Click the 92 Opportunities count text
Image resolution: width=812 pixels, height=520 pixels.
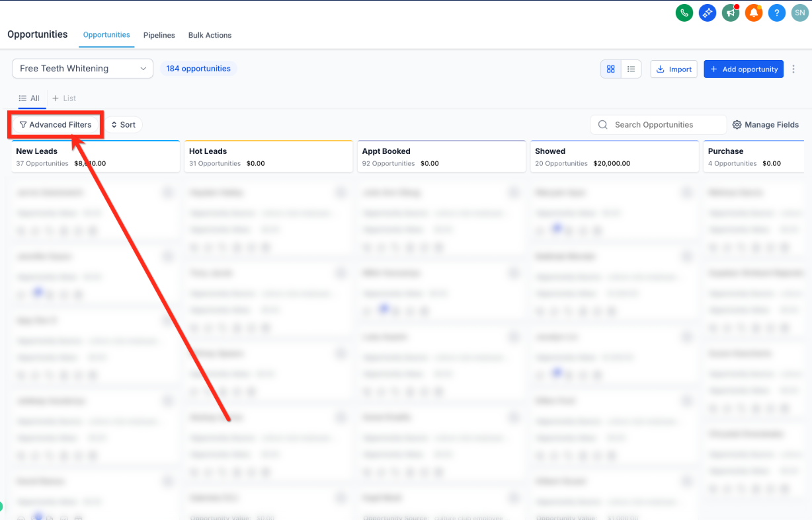tap(388, 163)
